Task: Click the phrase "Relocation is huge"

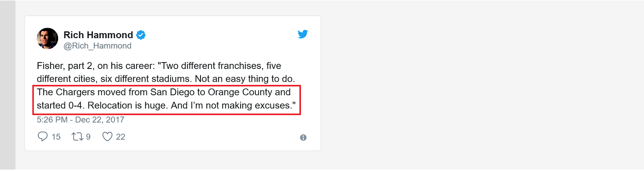Action: coord(127,106)
